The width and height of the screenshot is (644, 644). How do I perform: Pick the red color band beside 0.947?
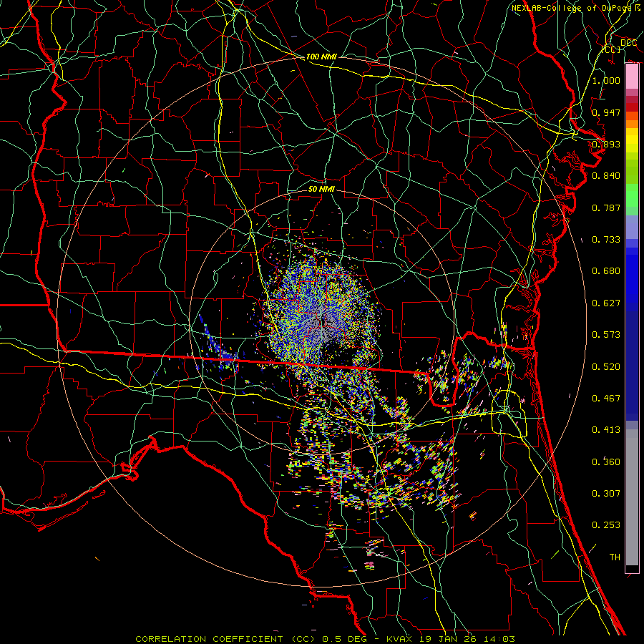point(632,107)
